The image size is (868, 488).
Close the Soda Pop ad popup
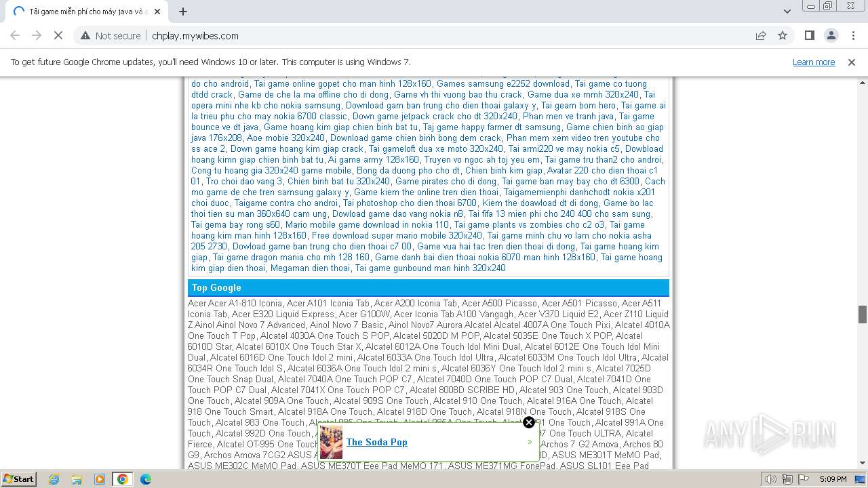(529, 422)
